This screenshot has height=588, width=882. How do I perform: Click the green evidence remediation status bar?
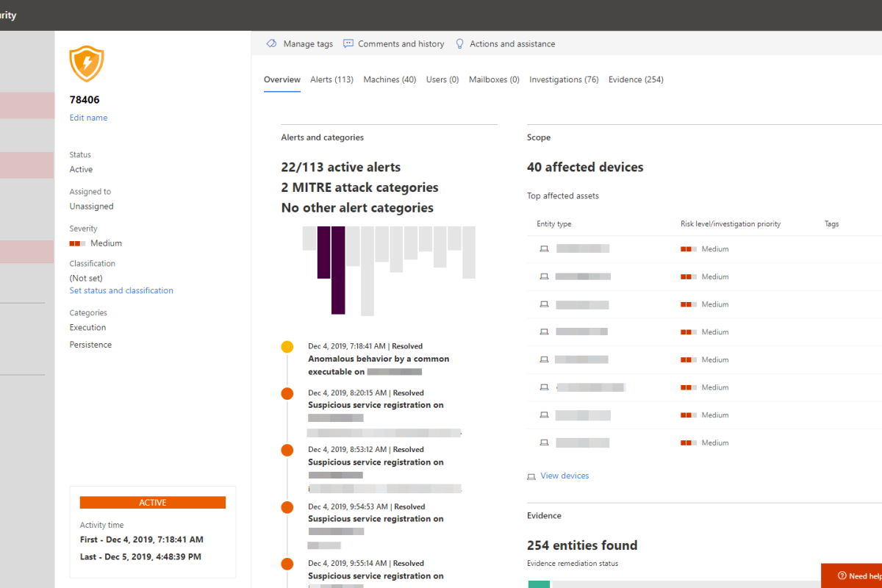click(x=539, y=584)
